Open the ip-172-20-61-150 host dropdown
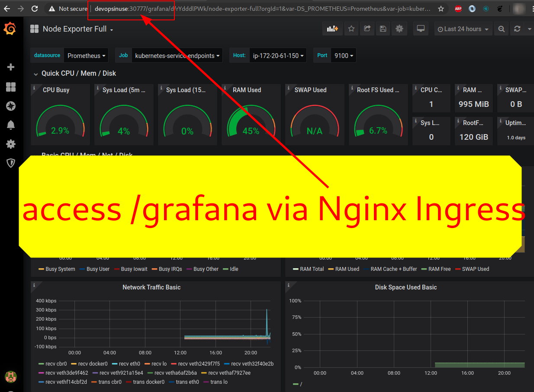The image size is (534, 392). point(278,55)
